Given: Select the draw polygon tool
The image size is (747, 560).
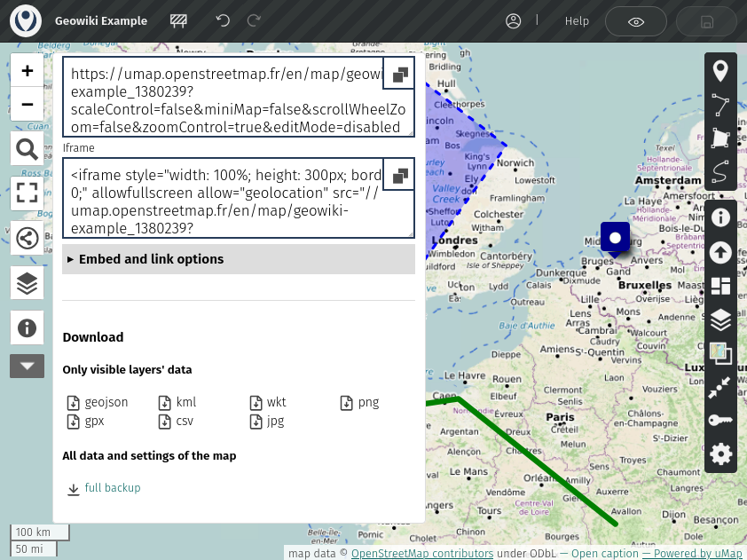Looking at the screenshot, I should point(720,138).
